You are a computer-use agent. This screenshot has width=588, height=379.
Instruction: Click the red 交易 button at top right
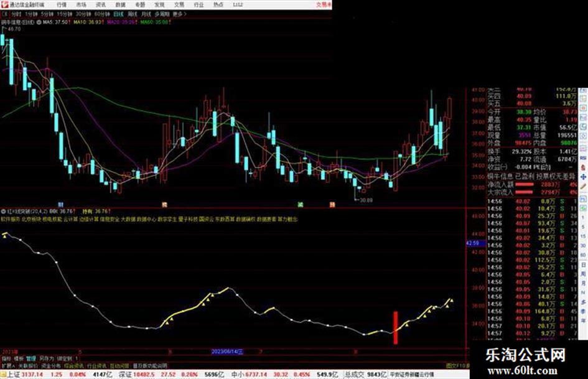coord(324,4)
